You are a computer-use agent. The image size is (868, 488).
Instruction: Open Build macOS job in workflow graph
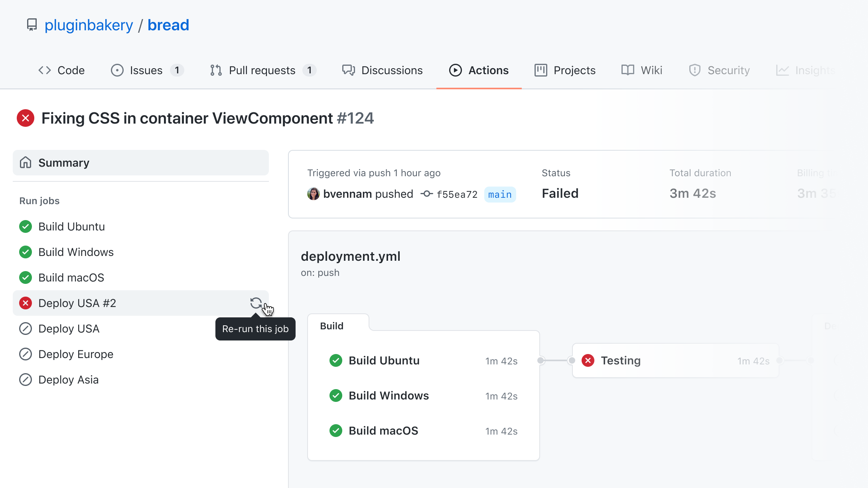click(383, 431)
